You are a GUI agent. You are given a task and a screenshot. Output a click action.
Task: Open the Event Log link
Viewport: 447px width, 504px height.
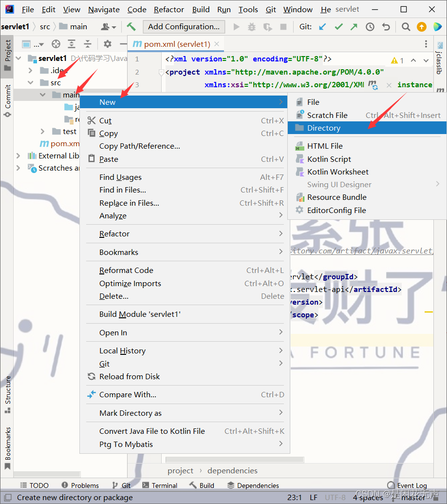412,485
